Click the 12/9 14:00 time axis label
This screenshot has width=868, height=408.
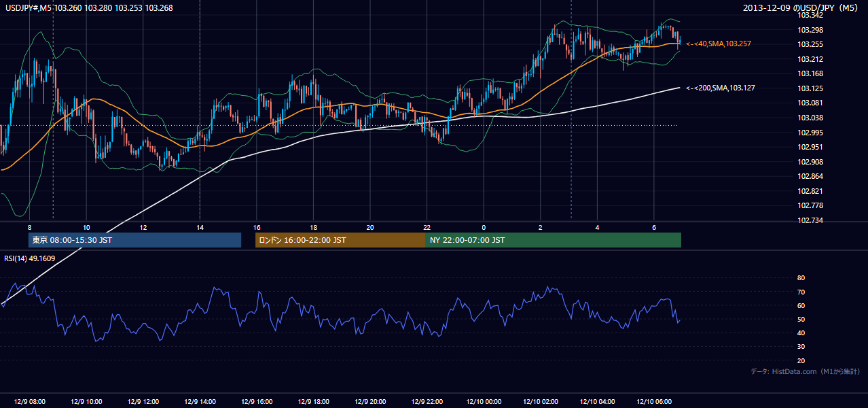point(200,402)
